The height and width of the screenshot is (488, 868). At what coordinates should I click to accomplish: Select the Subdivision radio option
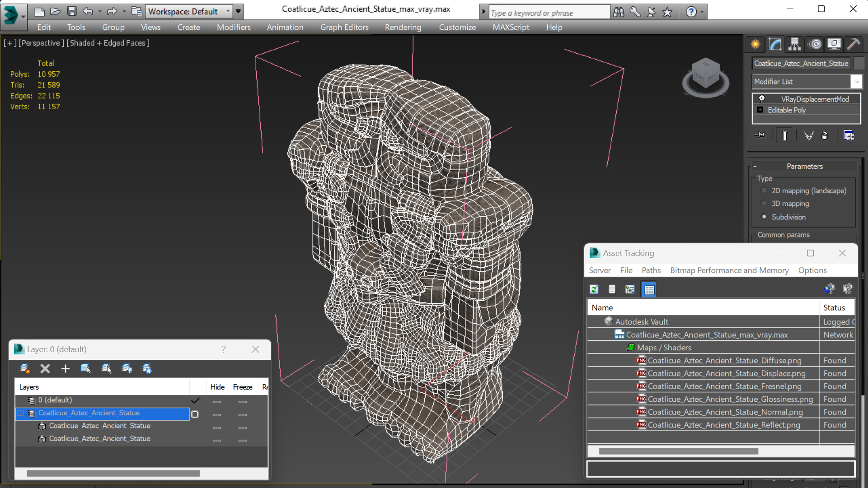pos(764,217)
